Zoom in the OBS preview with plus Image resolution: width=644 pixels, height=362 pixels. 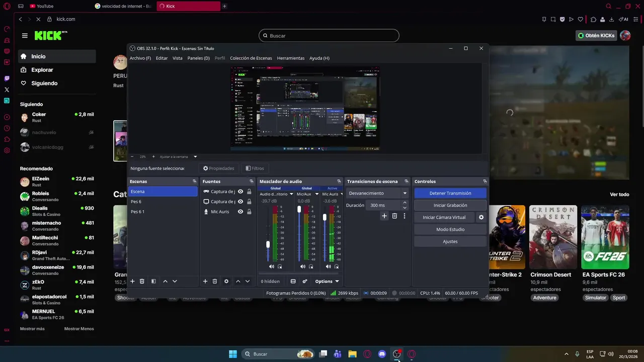[x=153, y=157]
